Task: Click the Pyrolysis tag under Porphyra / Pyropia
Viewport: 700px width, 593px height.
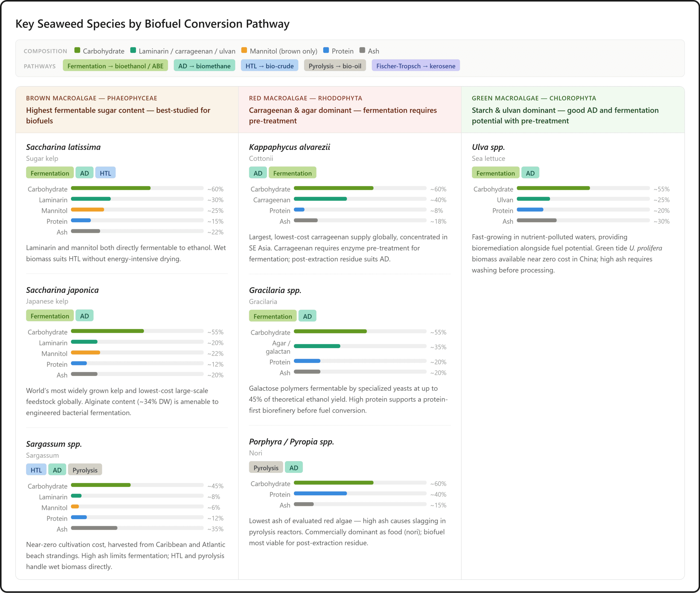Action: [x=266, y=467]
